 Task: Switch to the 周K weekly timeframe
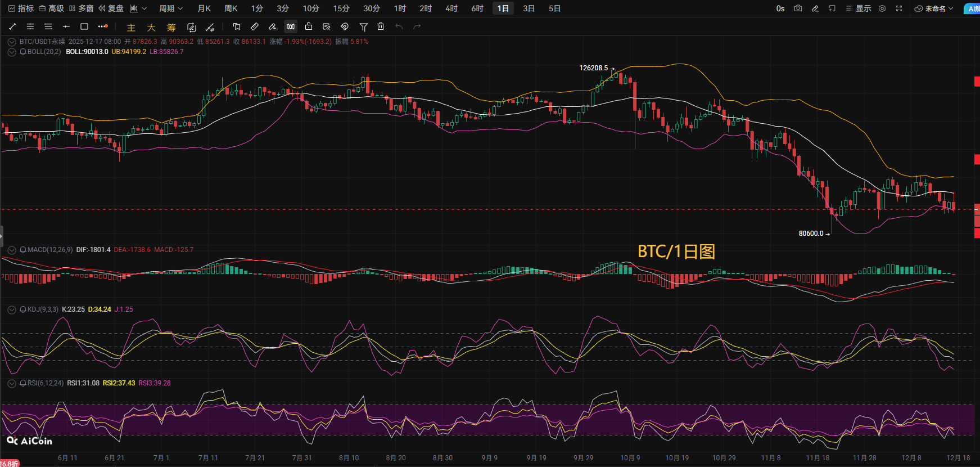pos(231,8)
